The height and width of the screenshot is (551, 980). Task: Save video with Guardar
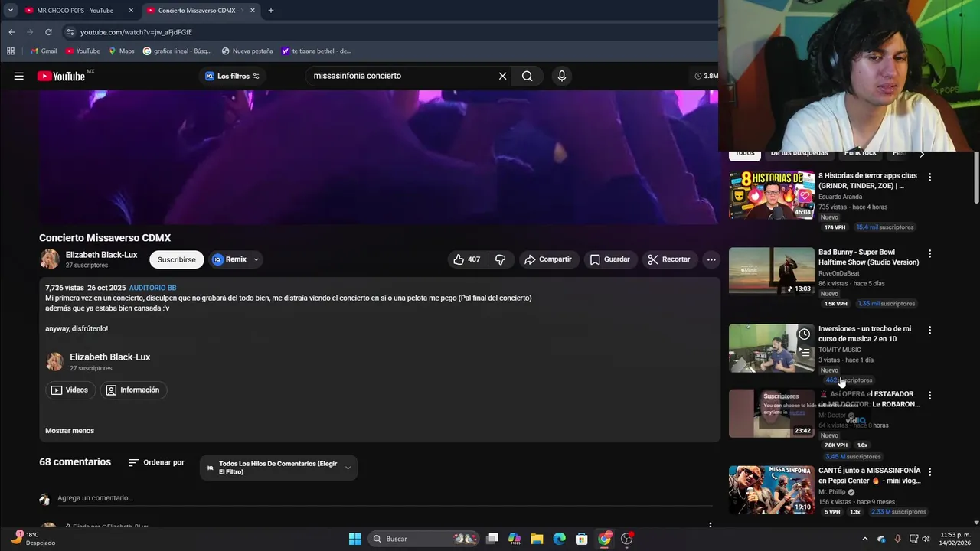point(609,259)
